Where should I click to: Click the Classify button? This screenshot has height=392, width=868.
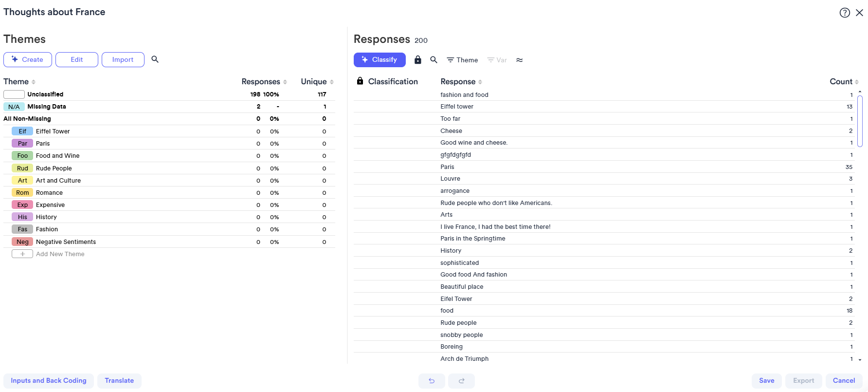click(380, 60)
